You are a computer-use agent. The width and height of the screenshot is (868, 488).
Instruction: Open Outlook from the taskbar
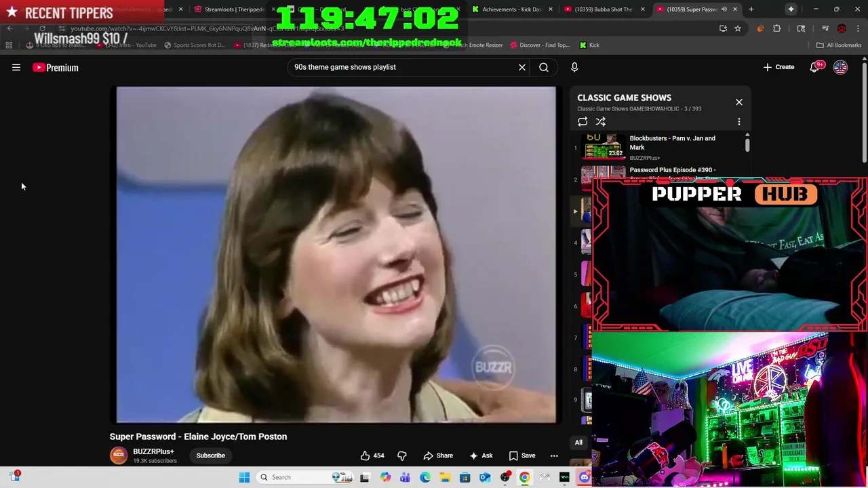(485, 477)
